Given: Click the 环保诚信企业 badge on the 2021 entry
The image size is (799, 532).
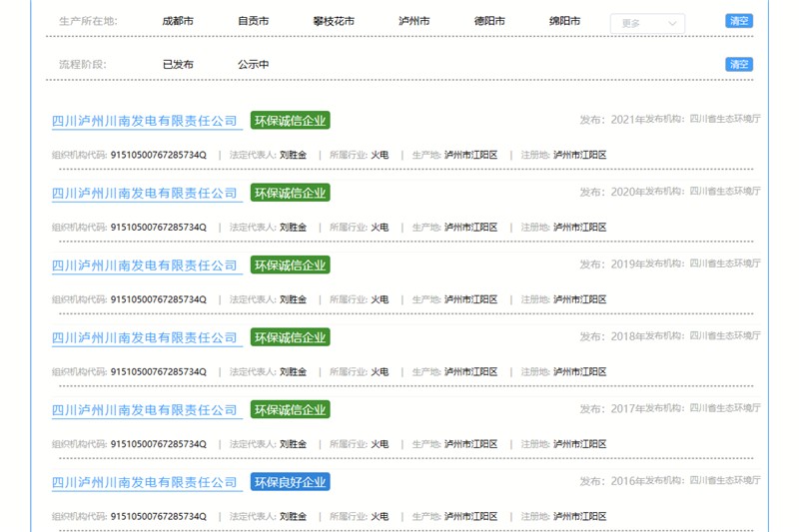Looking at the screenshot, I should pyautogui.click(x=290, y=121).
